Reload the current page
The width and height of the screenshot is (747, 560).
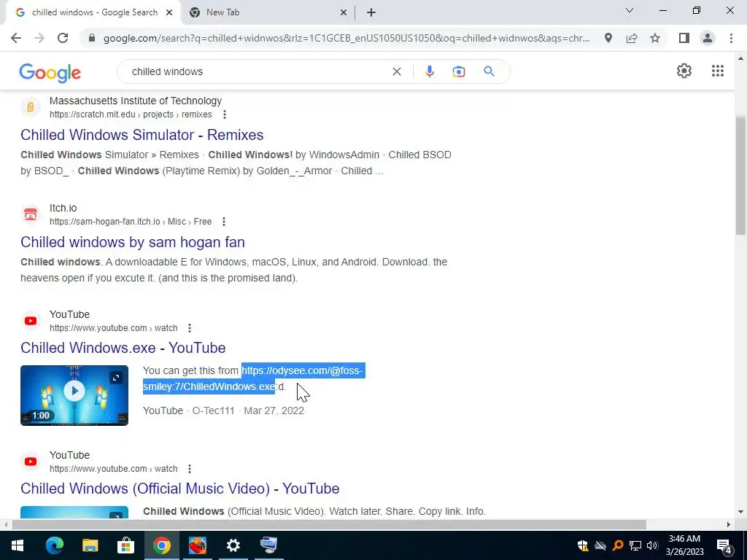pos(63,38)
